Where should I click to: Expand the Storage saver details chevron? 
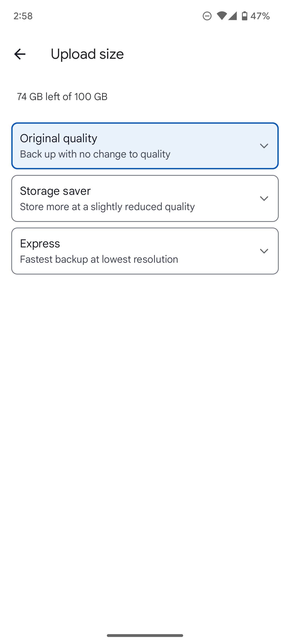coord(264,198)
